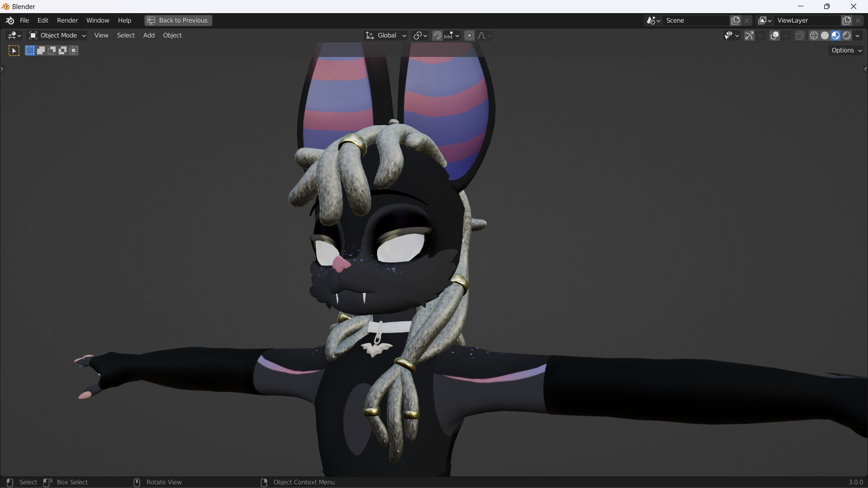Open the Render menu
Image resolution: width=868 pixels, height=488 pixels.
tap(67, 20)
